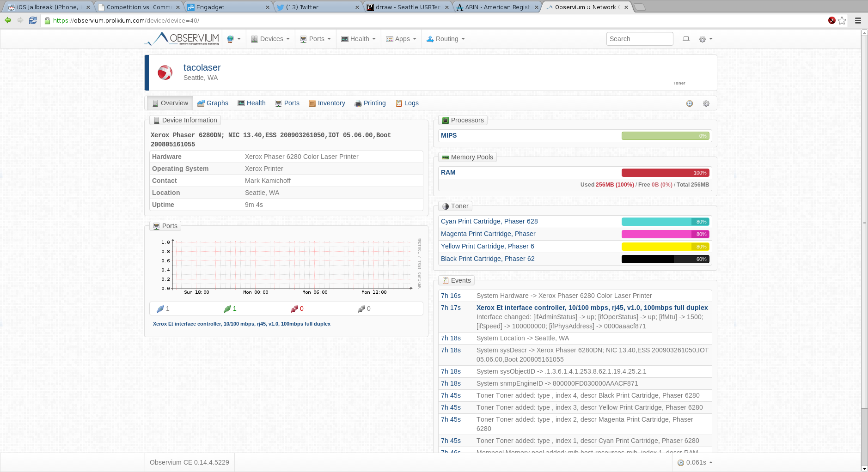Image resolution: width=868 pixels, height=472 pixels.
Task: Click the ports traffic graph
Action: 287,266
